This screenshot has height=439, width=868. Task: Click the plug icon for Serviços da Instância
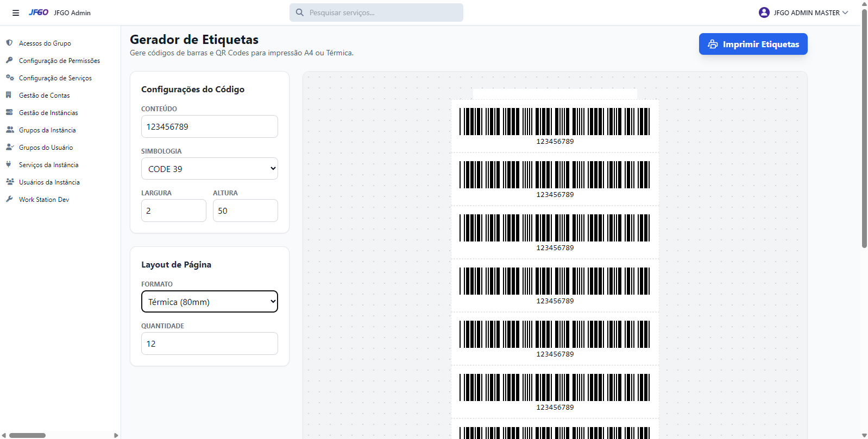pyautogui.click(x=9, y=164)
